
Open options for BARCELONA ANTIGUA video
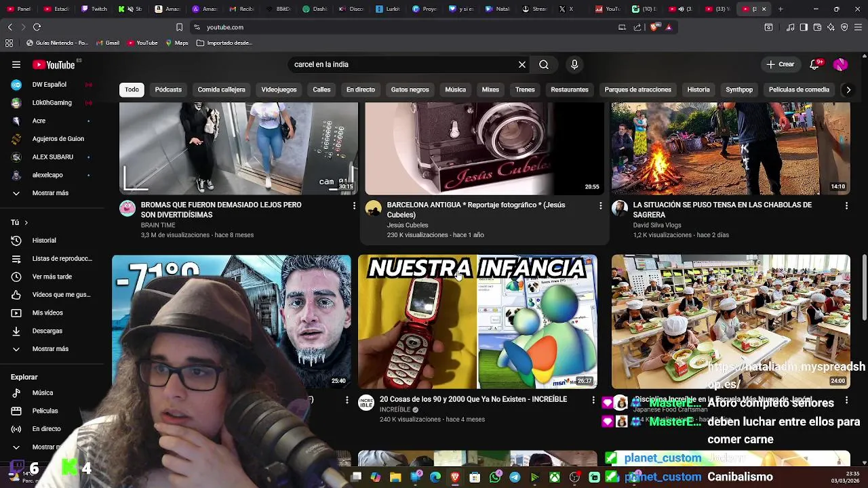pos(600,205)
